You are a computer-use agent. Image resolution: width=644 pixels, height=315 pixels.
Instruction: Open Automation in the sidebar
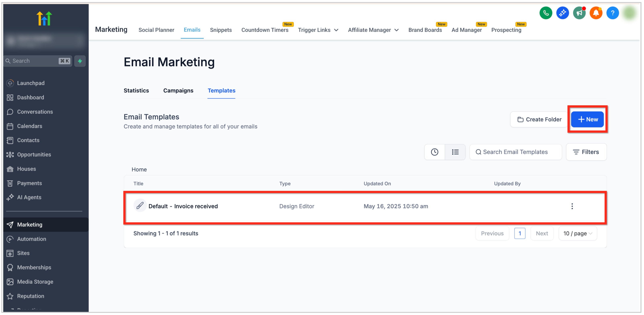click(x=32, y=239)
